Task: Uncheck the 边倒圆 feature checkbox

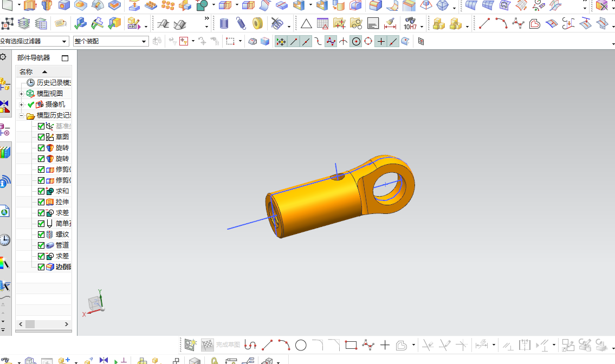Action: (x=41, y=267)
